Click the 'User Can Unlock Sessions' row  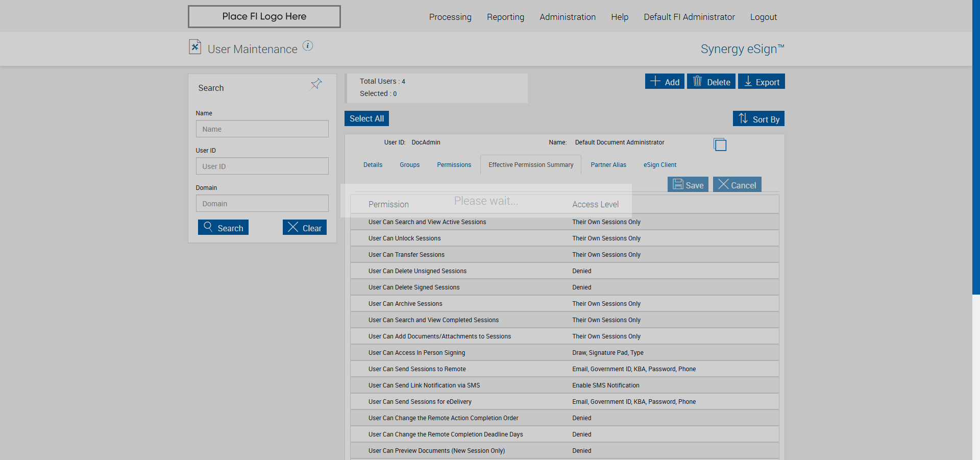tap(565, 238)
